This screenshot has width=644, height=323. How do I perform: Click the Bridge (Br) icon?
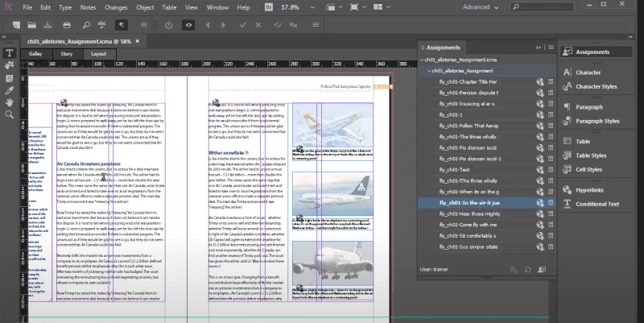[x=269, y=7]
